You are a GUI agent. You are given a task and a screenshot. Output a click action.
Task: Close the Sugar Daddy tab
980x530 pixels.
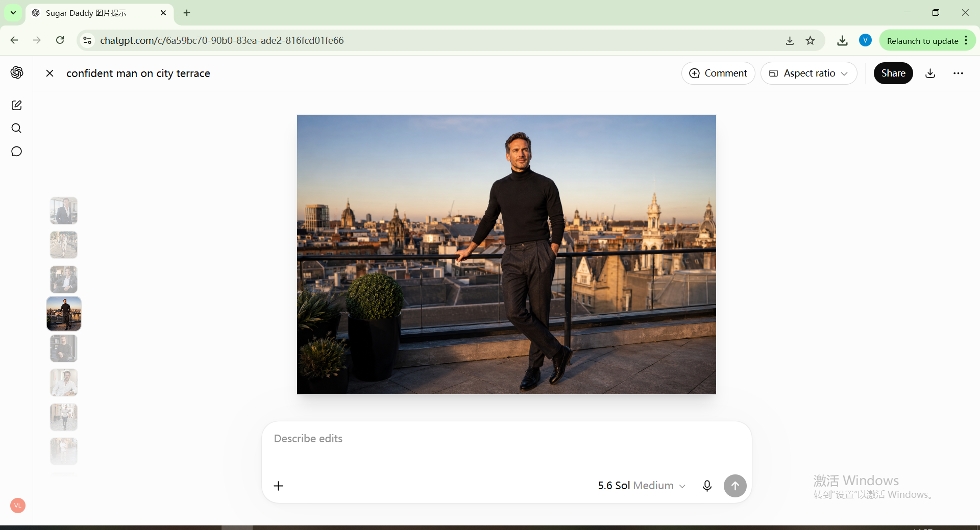[x=163, y=13]
